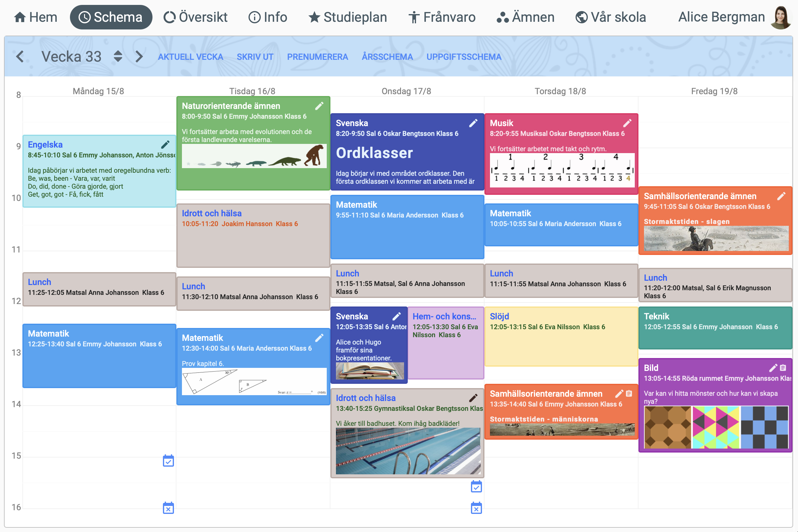798x532 pixels.
Task: Go to previous week with left chevron
Action: click(20, 56)
